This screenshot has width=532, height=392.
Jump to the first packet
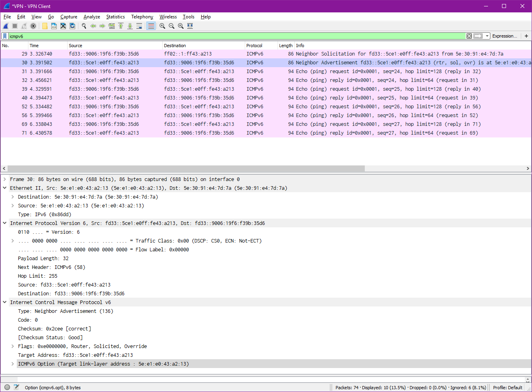point(121,26)
